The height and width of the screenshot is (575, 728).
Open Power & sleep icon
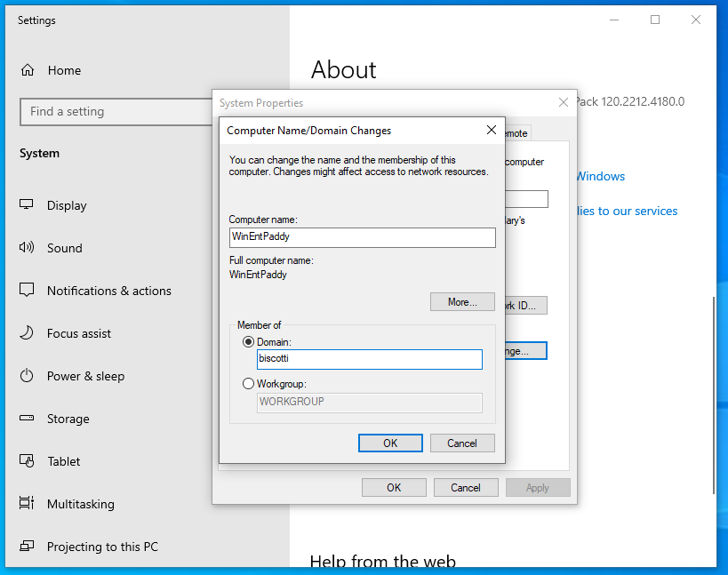pos(28,376)
